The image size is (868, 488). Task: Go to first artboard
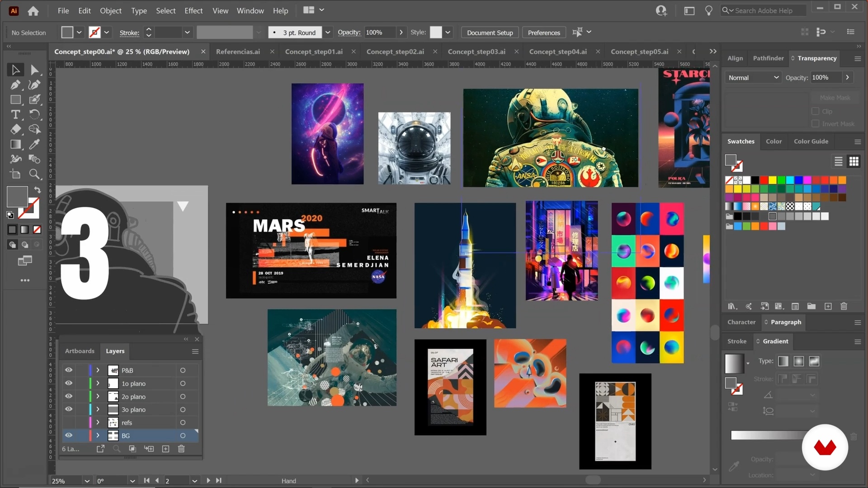(x=146, y=481)
